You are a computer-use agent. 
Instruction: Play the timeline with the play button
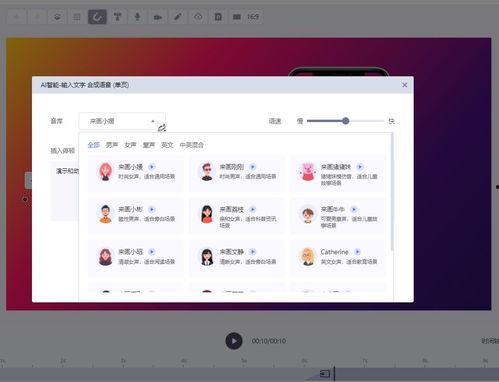[234, 341]
